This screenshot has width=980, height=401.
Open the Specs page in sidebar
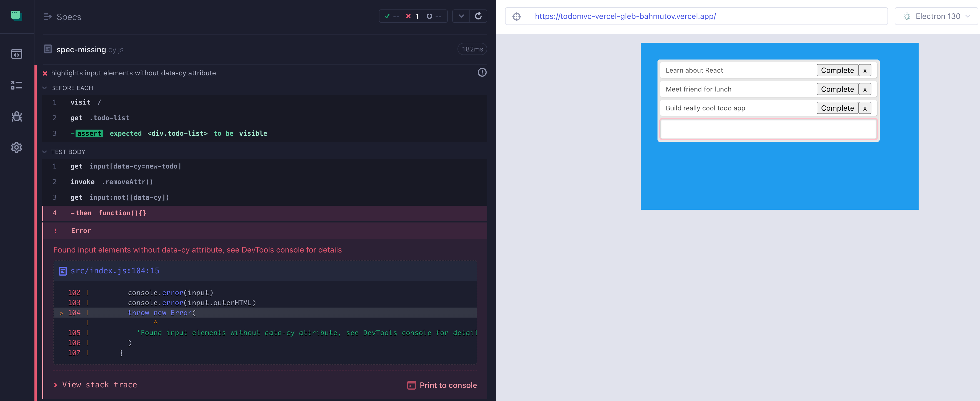tap(16, 54)
